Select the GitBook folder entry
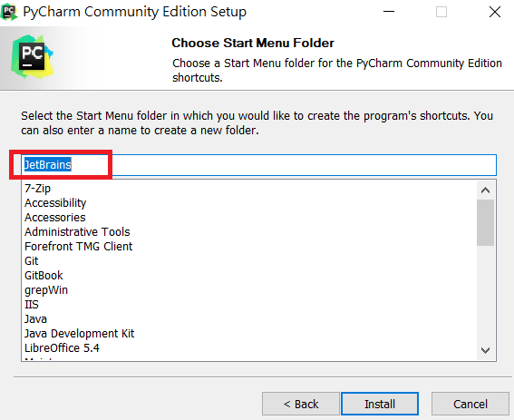Viewport: 514px width, 420px height. (x=44, y=275)
